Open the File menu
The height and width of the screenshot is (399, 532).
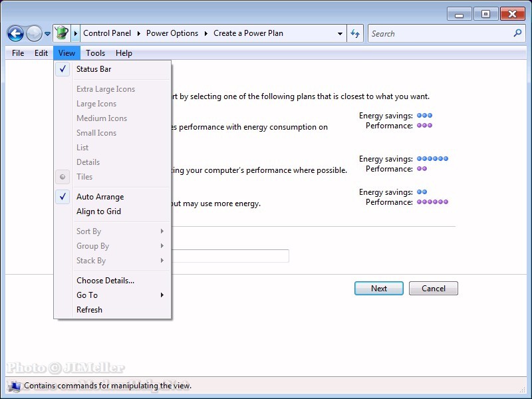click(x=18, y=53)
